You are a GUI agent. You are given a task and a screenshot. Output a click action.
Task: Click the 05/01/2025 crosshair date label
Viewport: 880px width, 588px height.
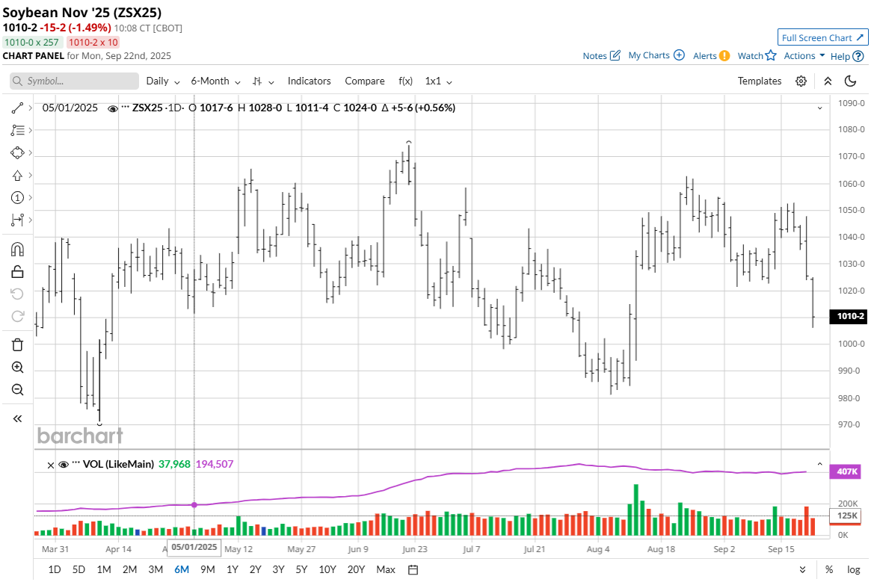click(194, 547)
